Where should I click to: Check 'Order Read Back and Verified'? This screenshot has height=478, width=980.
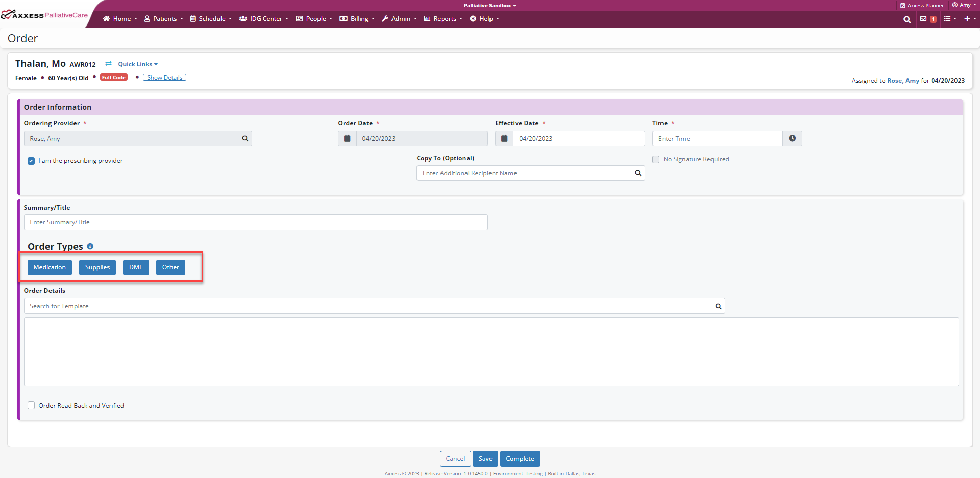(x=31, y=405)
